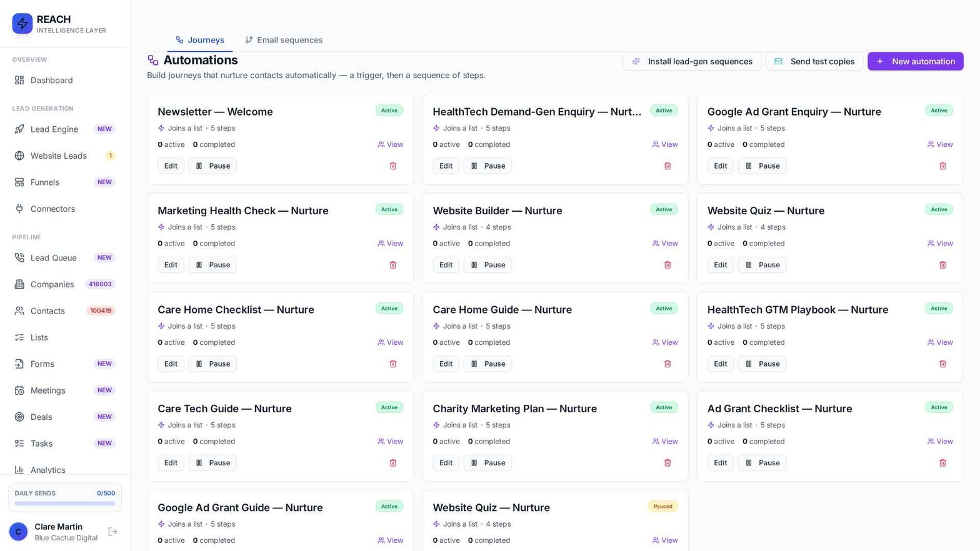Pause Marketing Health Check — Nurture
This screenshot has height=551, width=980.
point(212,265)
